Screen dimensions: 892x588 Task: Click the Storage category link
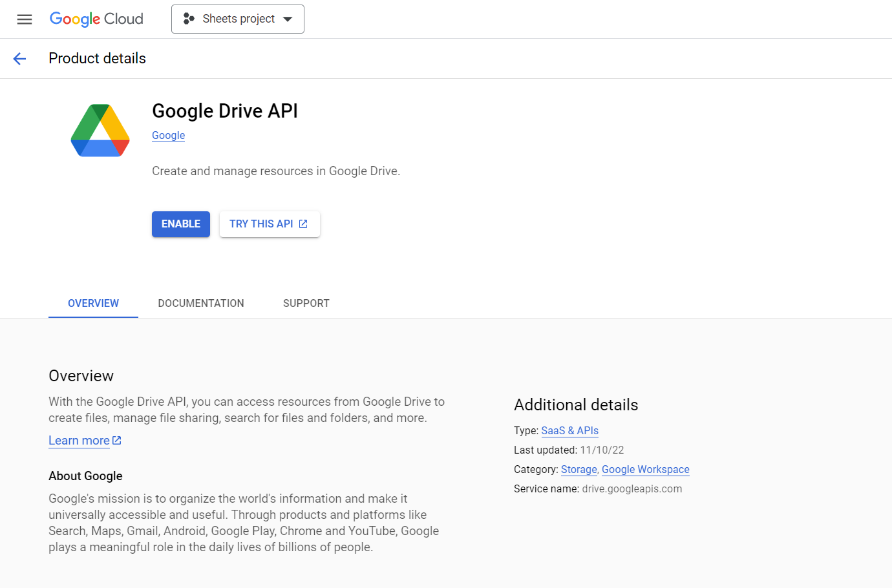pyautogui.click(x=578, y=469)
